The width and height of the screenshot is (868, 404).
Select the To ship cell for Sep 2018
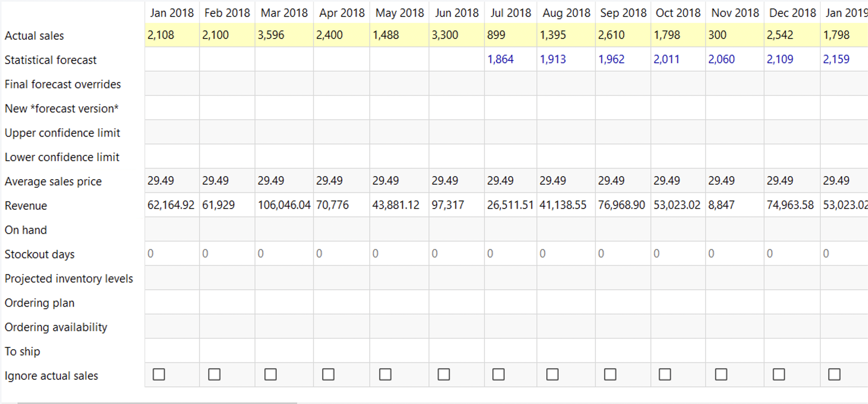[x=623, y=351]
